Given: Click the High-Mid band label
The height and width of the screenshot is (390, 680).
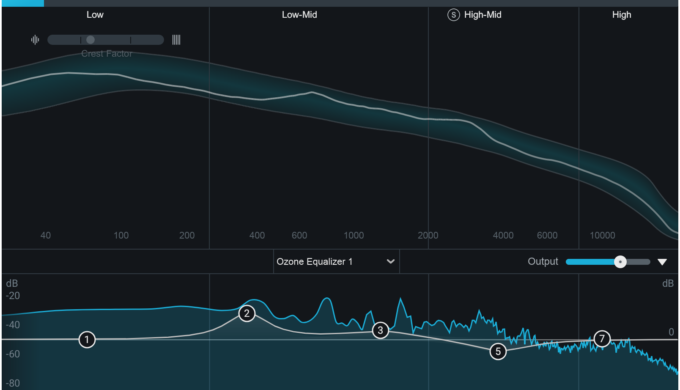Looking at the screenshot, I should (x=483, y=15).
